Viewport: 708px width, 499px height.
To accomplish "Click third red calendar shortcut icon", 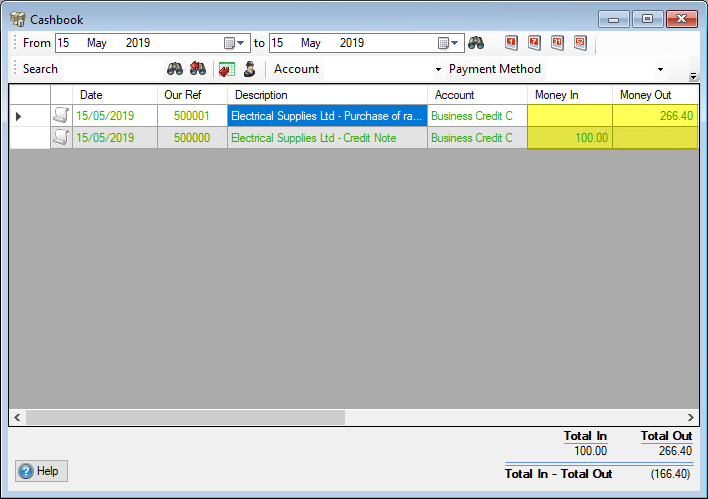I will click(x=557, y=43).
